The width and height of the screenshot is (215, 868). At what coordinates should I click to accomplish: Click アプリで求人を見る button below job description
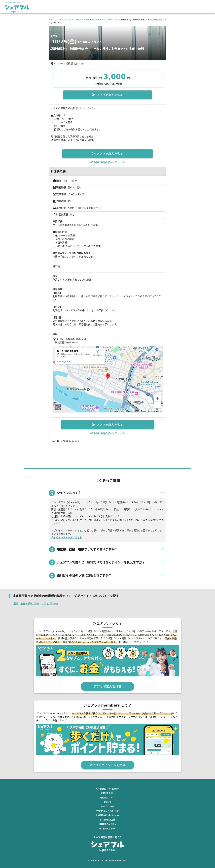107,154
